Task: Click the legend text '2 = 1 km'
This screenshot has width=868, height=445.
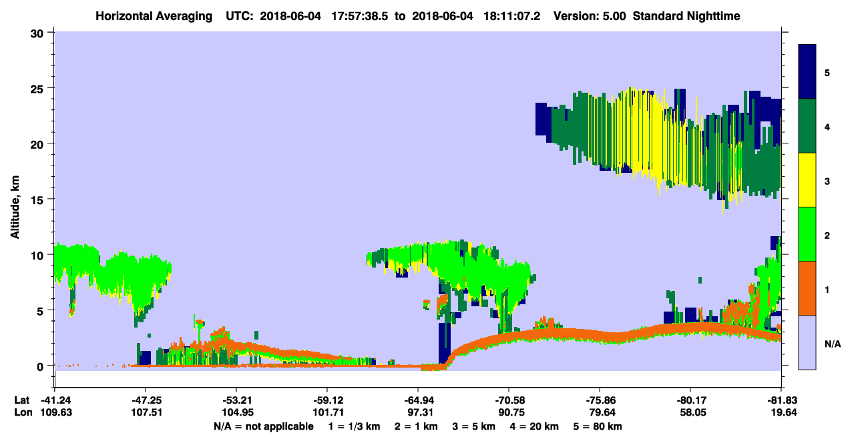Action: 417,426
